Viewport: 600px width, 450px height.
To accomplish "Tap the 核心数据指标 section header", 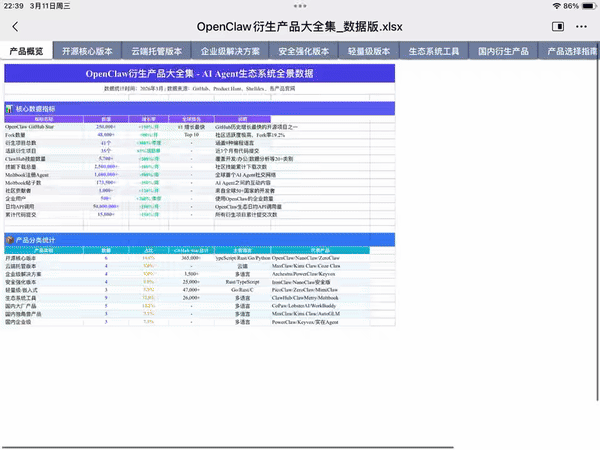I will pyautogui.click(x=199, y=109).
